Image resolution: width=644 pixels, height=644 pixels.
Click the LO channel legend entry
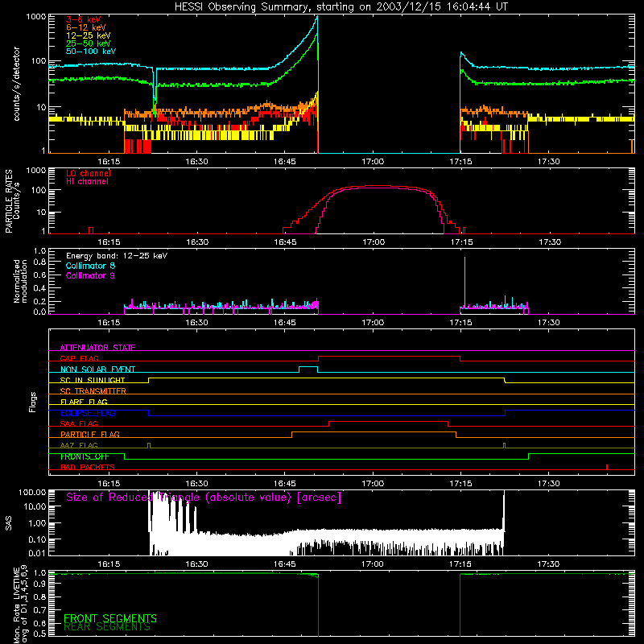pos(89,174)
